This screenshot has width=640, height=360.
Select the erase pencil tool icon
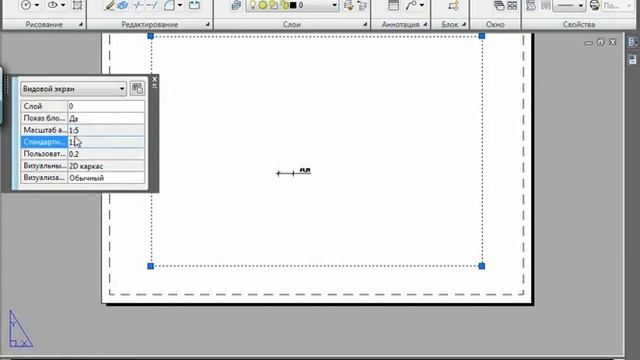coord(110,5)
